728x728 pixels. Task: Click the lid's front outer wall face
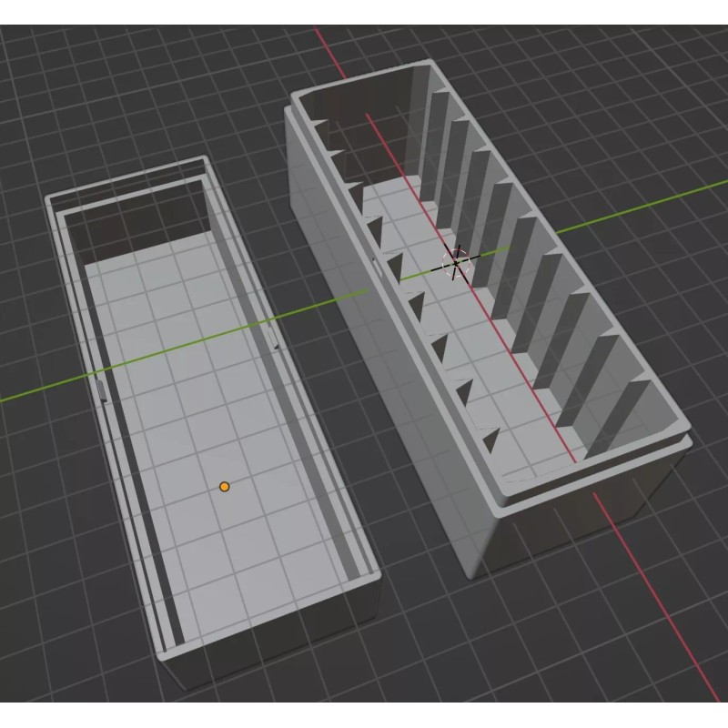273,637
